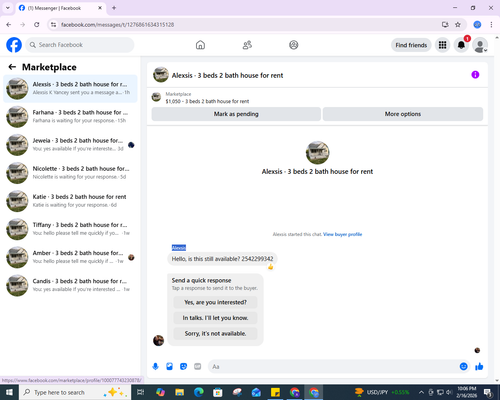Open Chrome's three-dot menu
The height and width of the screenshot is (400, 500).
click(x=491, y=25)
